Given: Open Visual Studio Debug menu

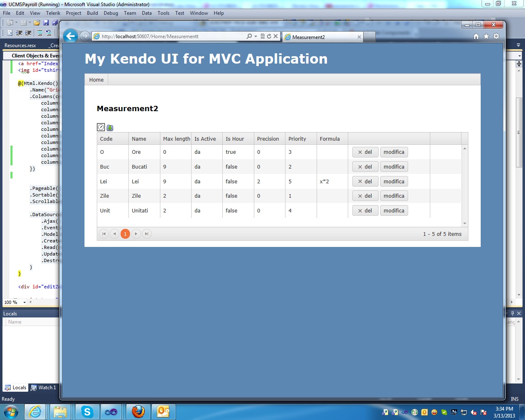Looking at the screenshot, I should [111, 13].
